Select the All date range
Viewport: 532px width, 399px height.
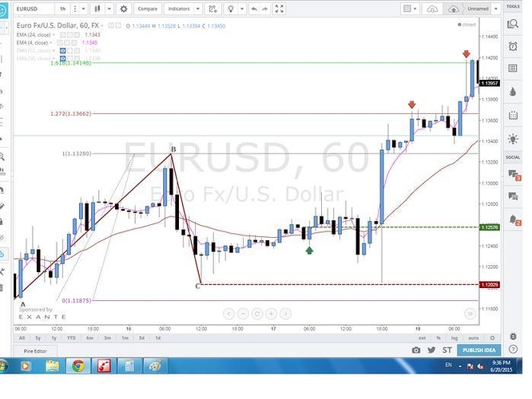pyautogui.click(x=22, y=338)
